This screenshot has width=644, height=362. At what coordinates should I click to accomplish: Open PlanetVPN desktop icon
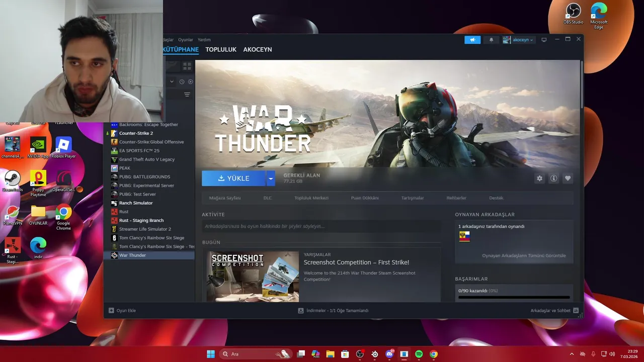click(x=12, y=215)
